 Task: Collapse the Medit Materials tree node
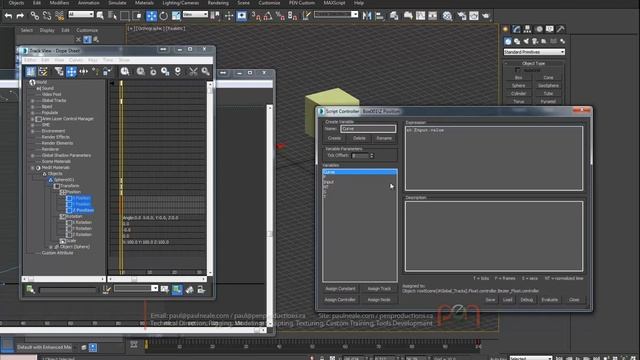click(x=33, y=168)
